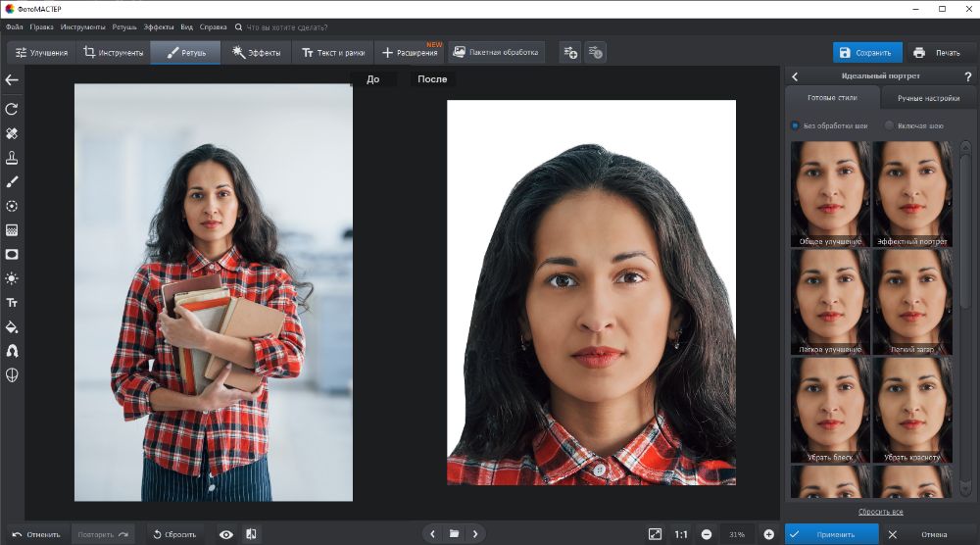Click the 'Сбросить все' link
The width and height of the screenshot is (980, 545).
pos(880,512)
